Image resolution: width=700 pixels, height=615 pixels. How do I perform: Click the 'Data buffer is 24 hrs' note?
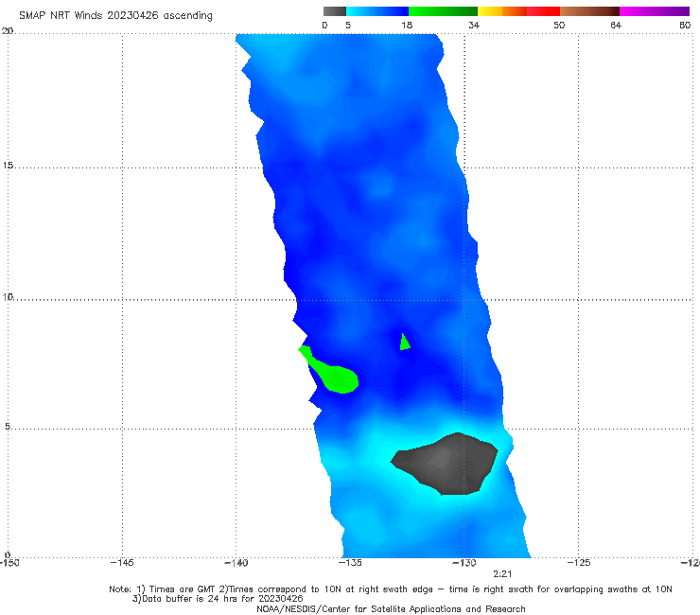point(218,599)
